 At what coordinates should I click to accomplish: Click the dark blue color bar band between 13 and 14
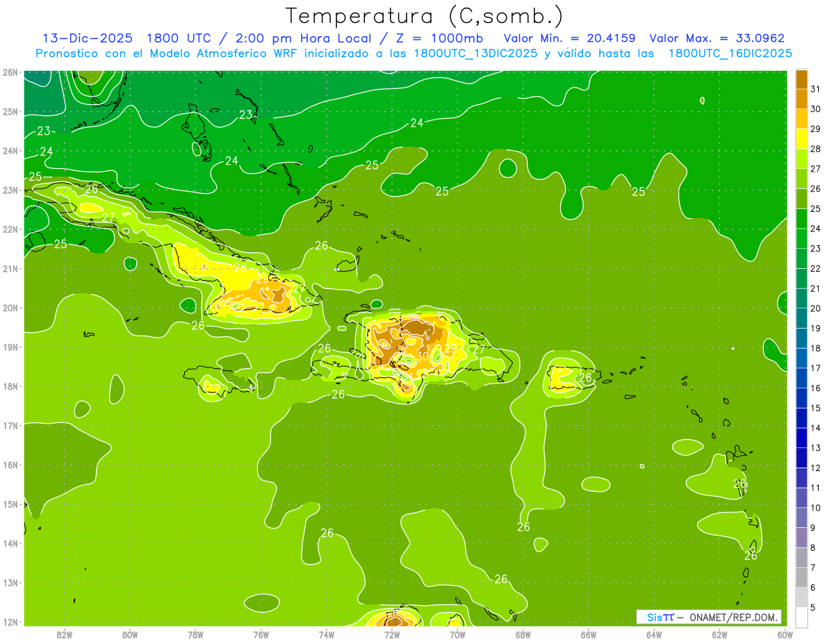[801, 438]
